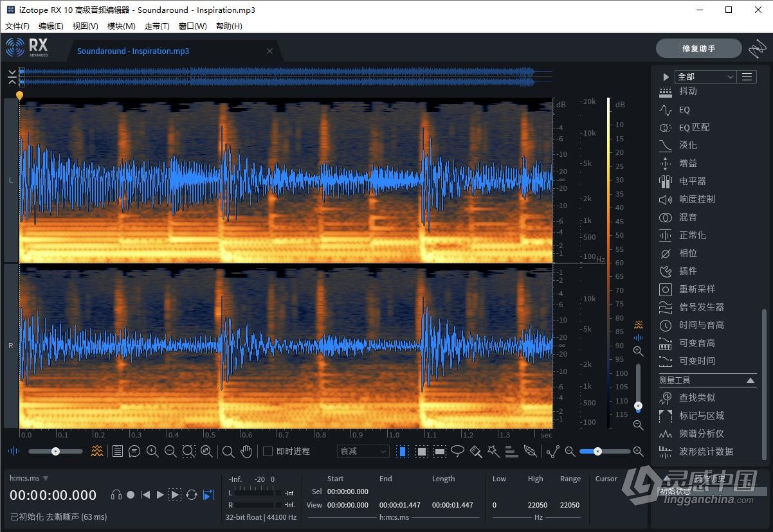The width and height of the screenshot is (773, 532).
Task: Toggle playhead follows playback
Action: click(208, 495)
